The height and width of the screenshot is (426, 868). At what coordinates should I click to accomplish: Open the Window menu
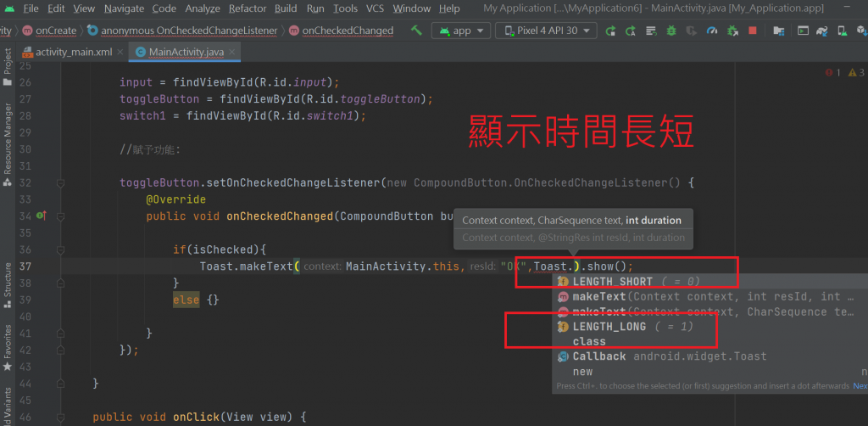pyautogui.click(x=412, y=8)
